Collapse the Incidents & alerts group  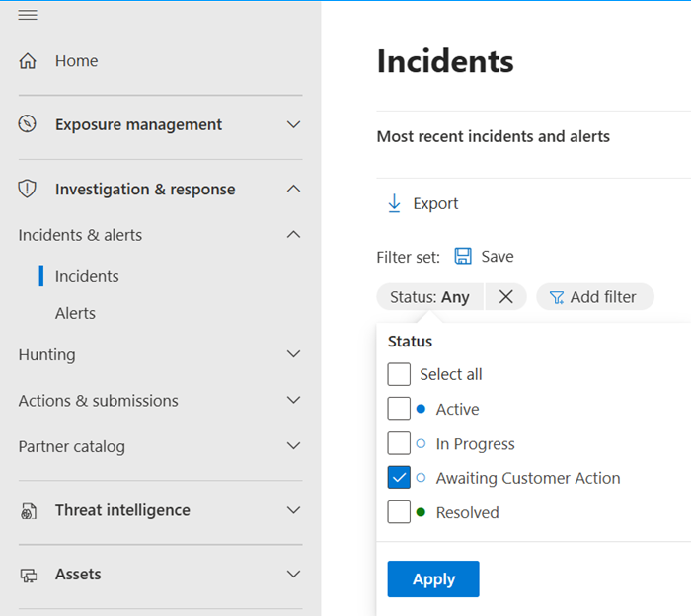coord(293,235)
